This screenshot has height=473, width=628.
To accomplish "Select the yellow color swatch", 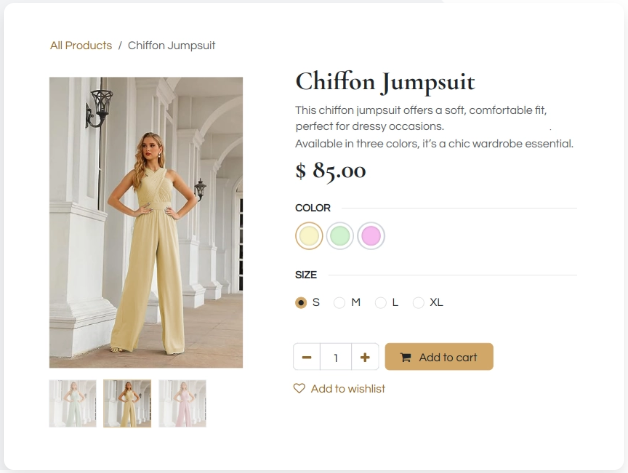I will coord(309,236).
